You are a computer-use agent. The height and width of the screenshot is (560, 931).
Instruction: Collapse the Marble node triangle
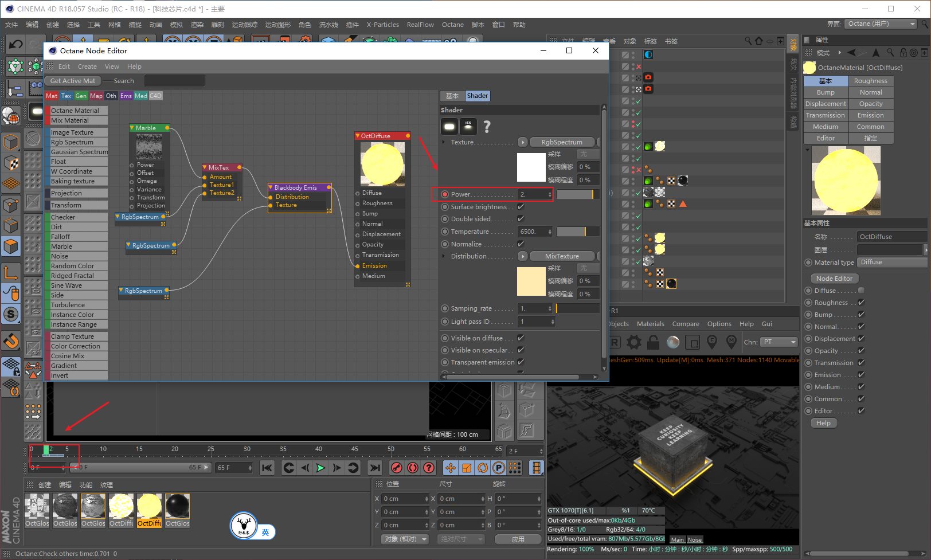(132, 128)
